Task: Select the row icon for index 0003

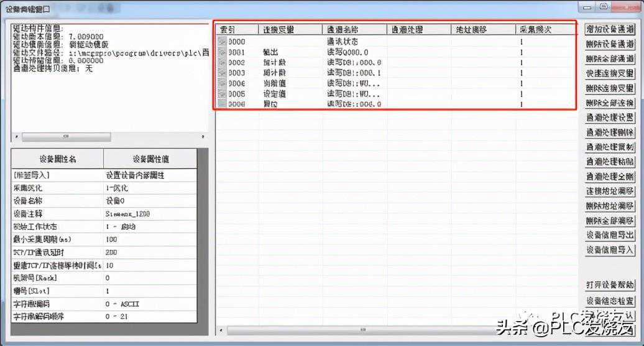Action: pyautogui.click(x=223, y=73)
